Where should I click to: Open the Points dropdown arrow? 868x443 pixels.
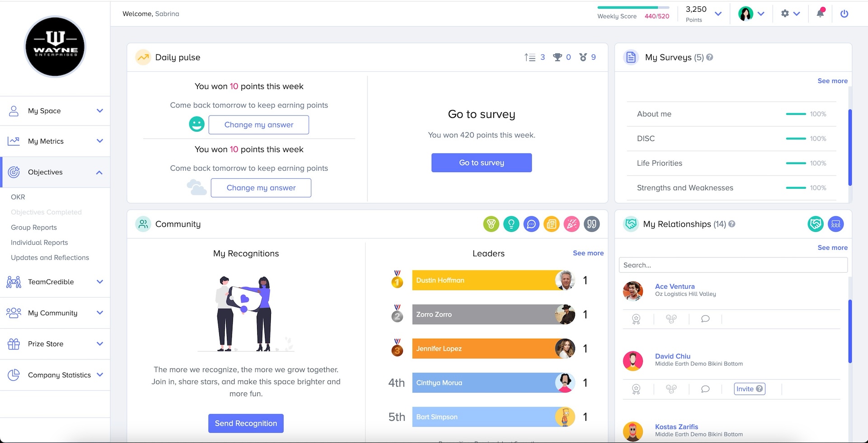click(718, 14)
